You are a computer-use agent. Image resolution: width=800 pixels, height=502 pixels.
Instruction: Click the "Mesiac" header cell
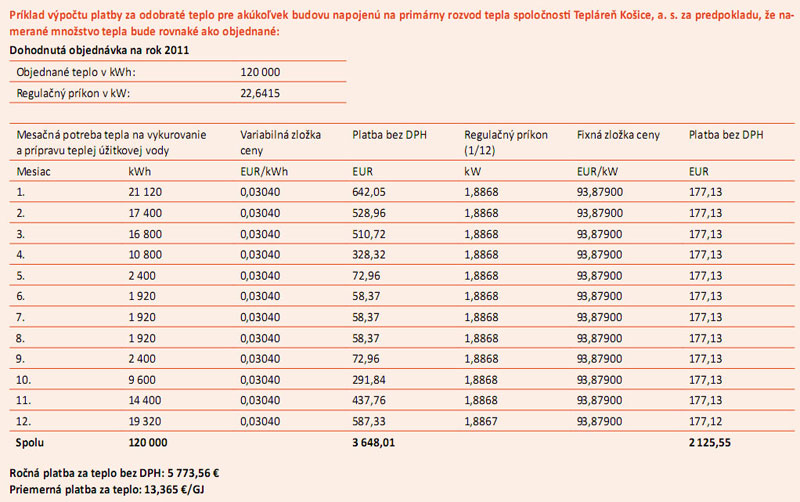(x=34, y=171)
